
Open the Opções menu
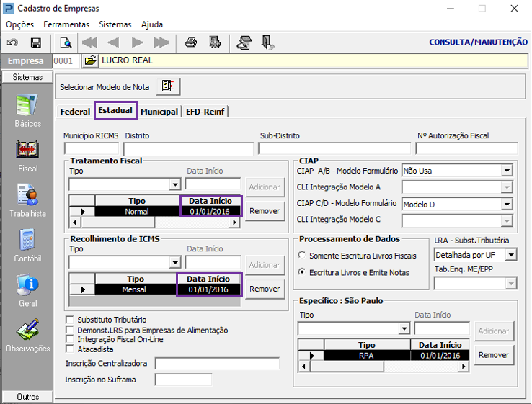(19, 24)
